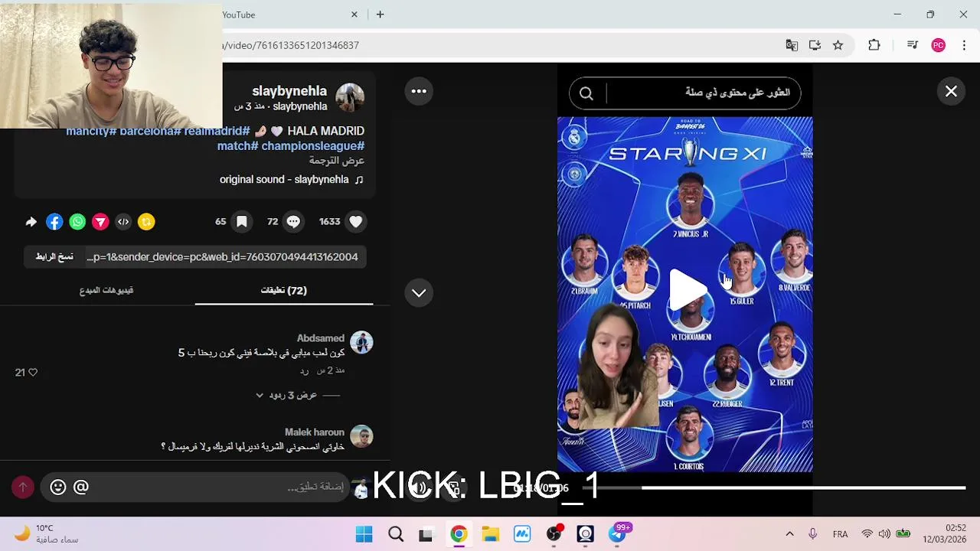The width and height of the screenshot is (980, 551).
Task: Bookmark the video with the save icon
Action: pos(242,222)
